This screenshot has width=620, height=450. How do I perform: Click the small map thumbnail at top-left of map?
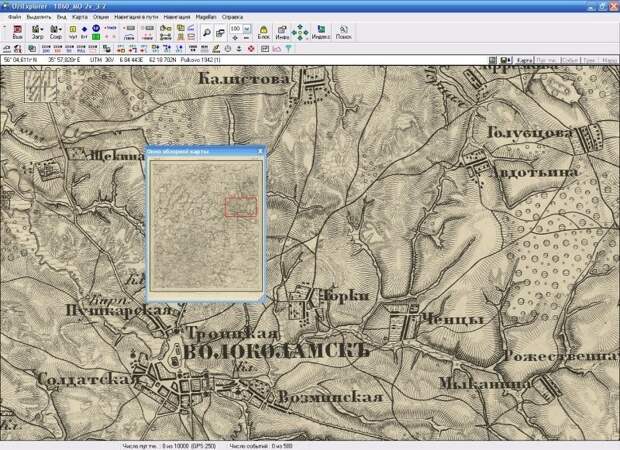pyautogui.click(x=40, y=85)
